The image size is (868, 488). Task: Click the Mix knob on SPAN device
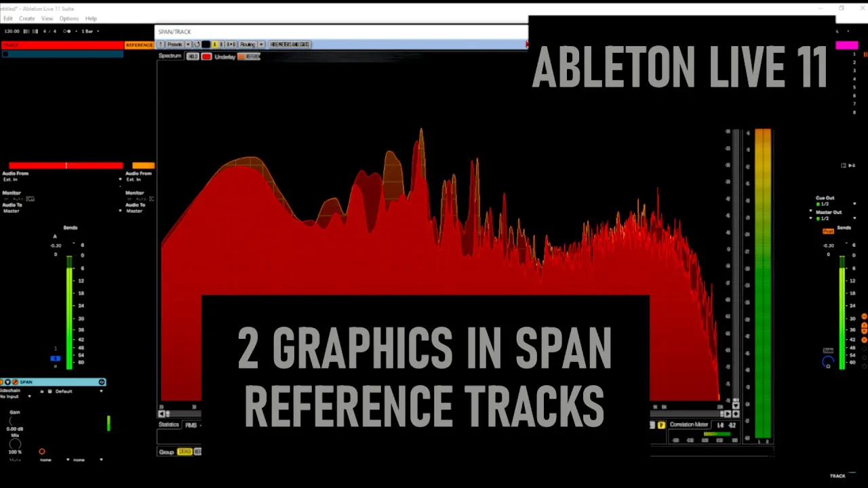[x=15, y=444]
